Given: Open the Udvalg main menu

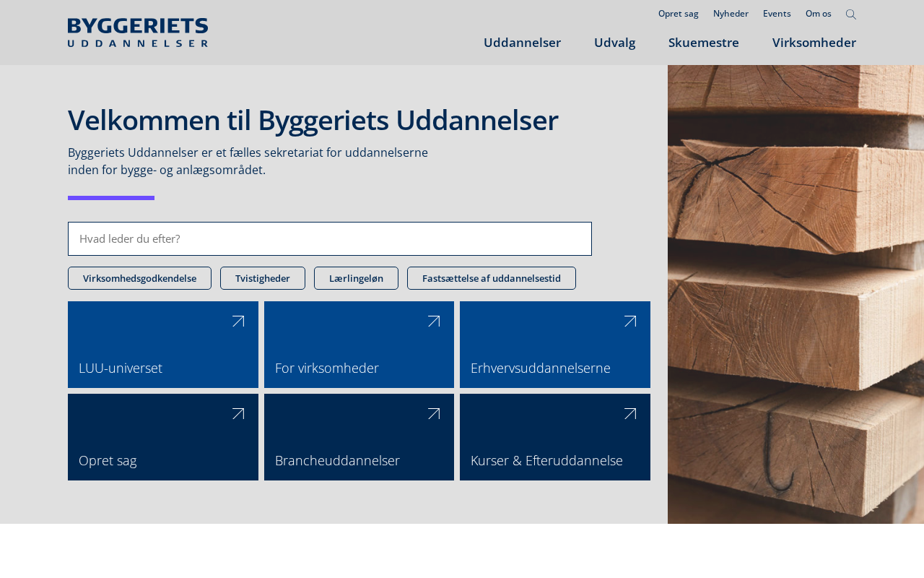Looking at the screenshot, I should click(614, 43).
